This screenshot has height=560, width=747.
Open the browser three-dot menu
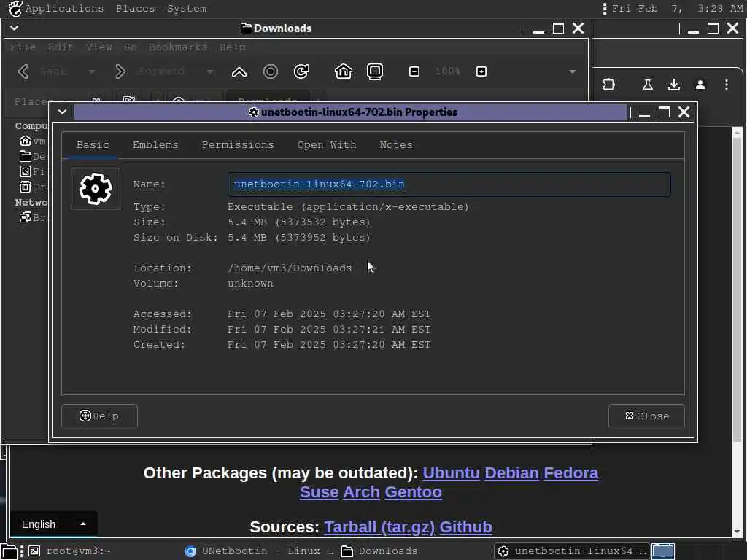pos(726,85)
